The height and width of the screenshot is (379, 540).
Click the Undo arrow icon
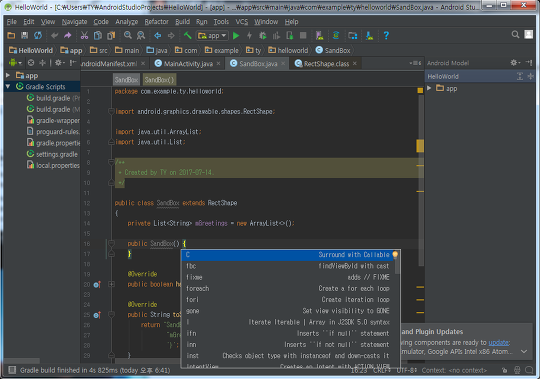(x=54, y=35)
